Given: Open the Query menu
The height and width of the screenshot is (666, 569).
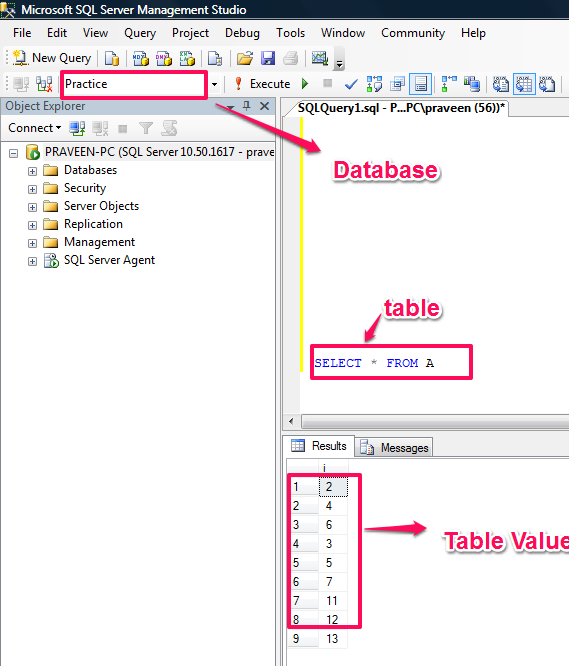Looking at the screenshot, I should click(x=140, y=33).
